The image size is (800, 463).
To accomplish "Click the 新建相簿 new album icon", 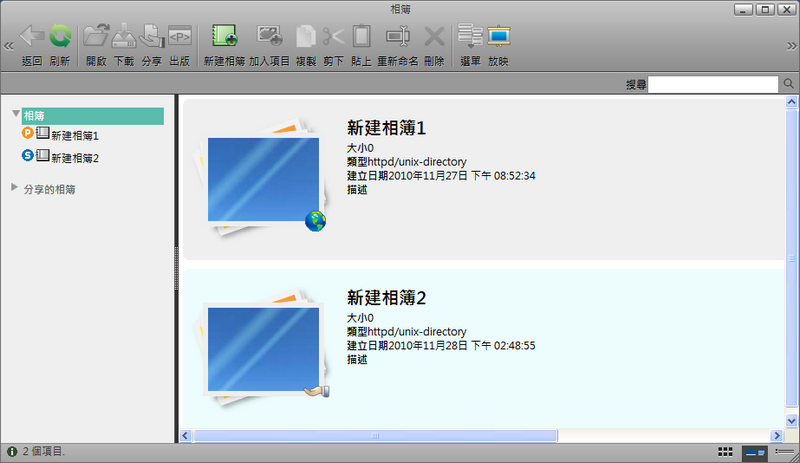I will [x=225, y=38].
